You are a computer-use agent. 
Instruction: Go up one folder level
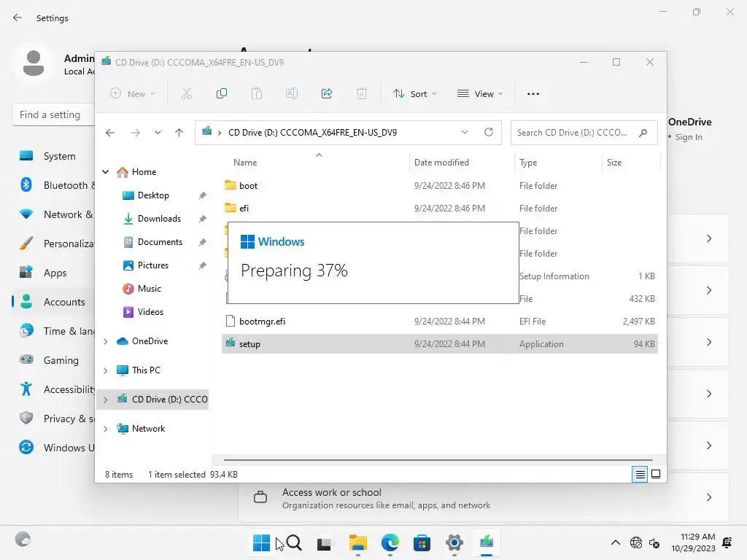point(179,133)
